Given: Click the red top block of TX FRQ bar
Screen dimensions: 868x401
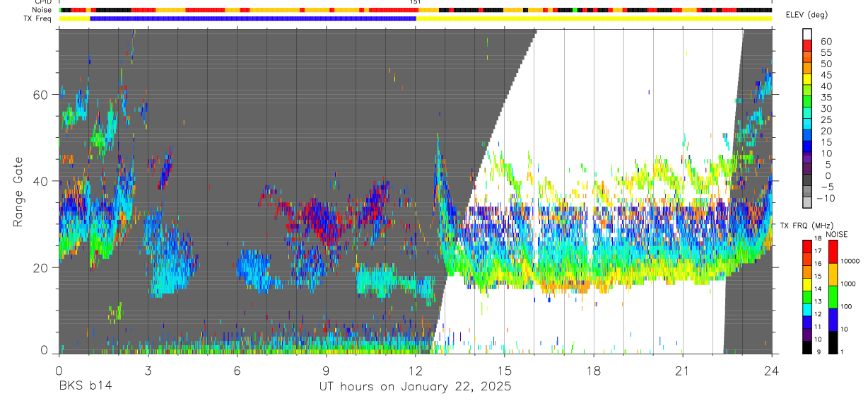Looking at the screenshot, I should [x=807, y=245].
